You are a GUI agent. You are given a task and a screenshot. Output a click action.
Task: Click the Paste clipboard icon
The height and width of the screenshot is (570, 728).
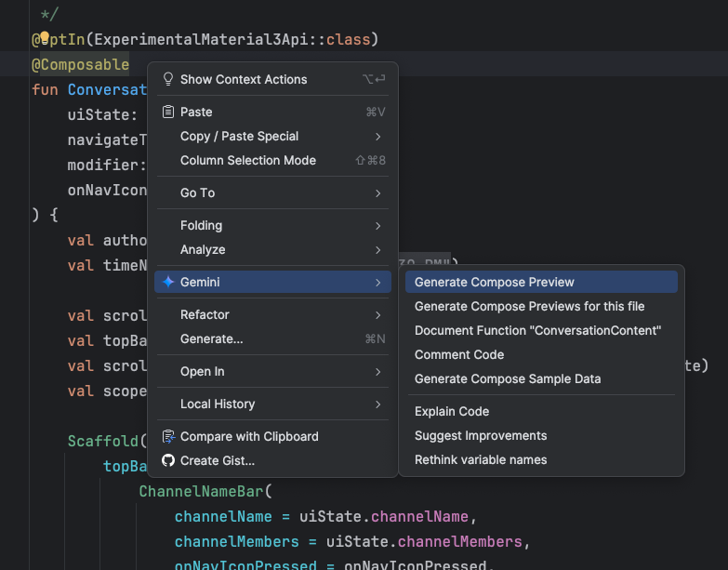pos(168,112)
